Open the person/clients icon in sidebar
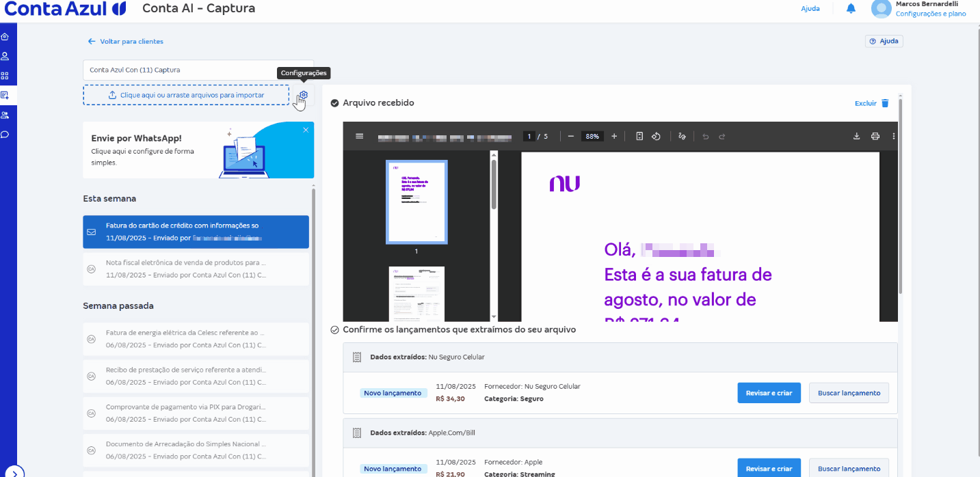Screen dimensions: 980x477 tap(5, 56)
